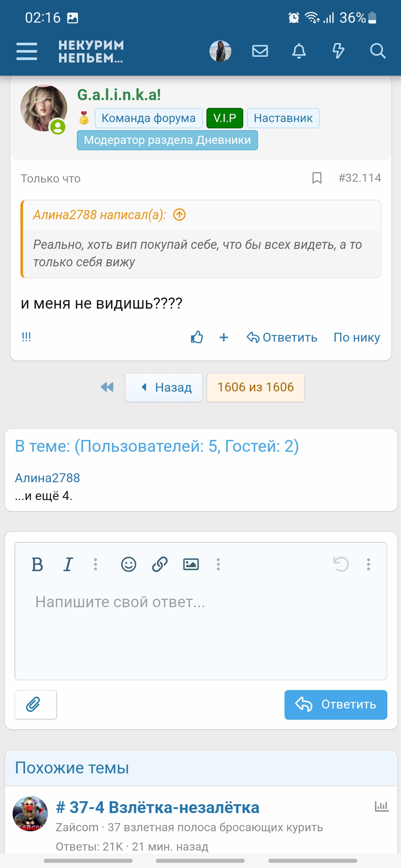Screen dimensions: 401x868
Task: Expand the rightmost editor options menu
Action: pos(368,564)
